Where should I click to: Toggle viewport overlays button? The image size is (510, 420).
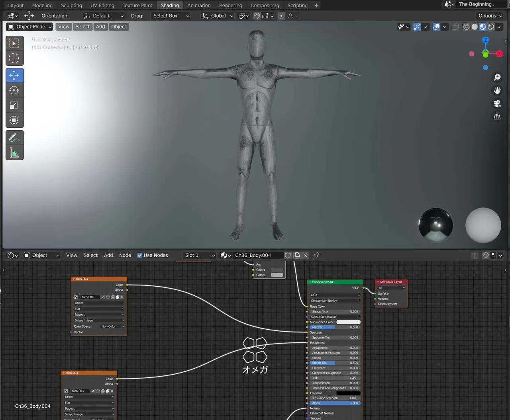pyautogui.click(x=436, y=27)
